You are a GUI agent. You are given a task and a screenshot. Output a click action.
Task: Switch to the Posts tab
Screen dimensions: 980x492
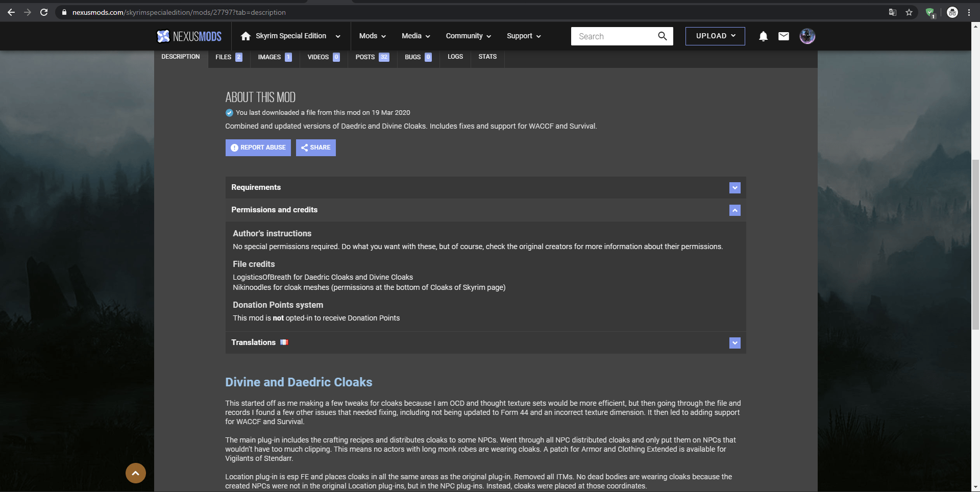point(372,57)
